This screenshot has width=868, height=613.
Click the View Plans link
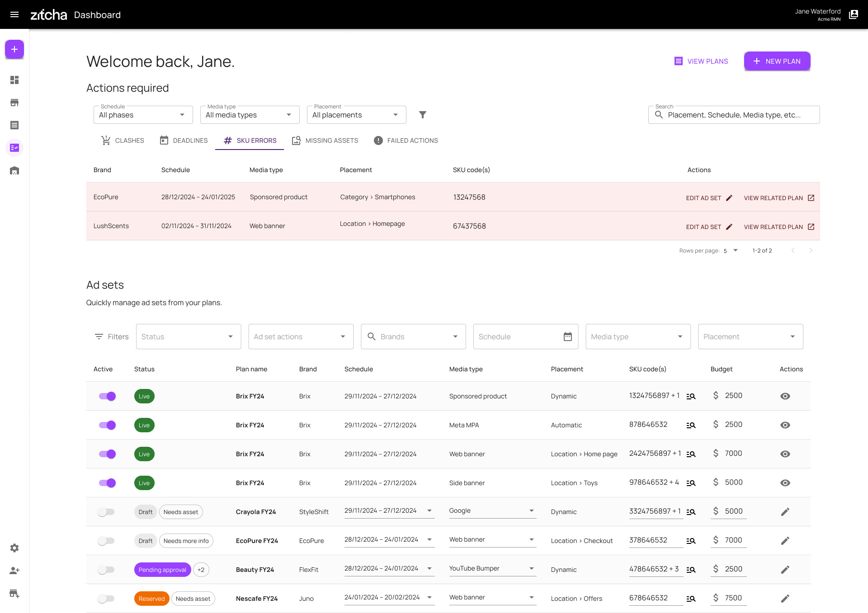click(x=701, y=61)
